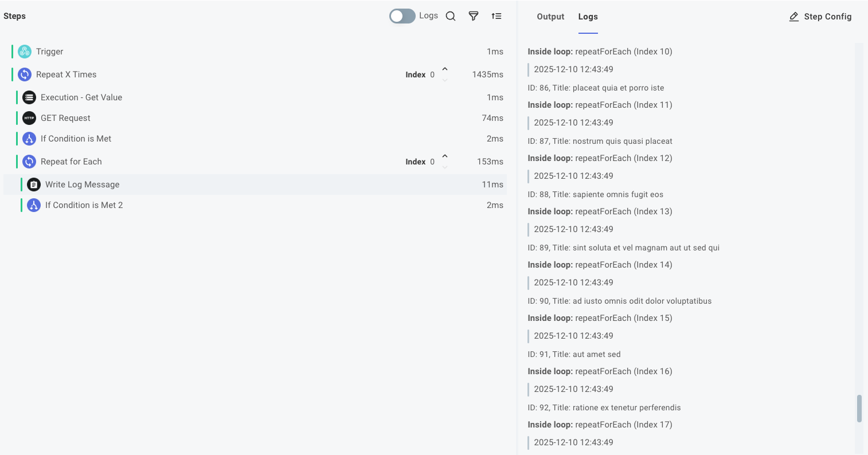This screenshot has width=868, height=455.
Task: Select the Trigger step icon
Action: [x=24, y=51]
